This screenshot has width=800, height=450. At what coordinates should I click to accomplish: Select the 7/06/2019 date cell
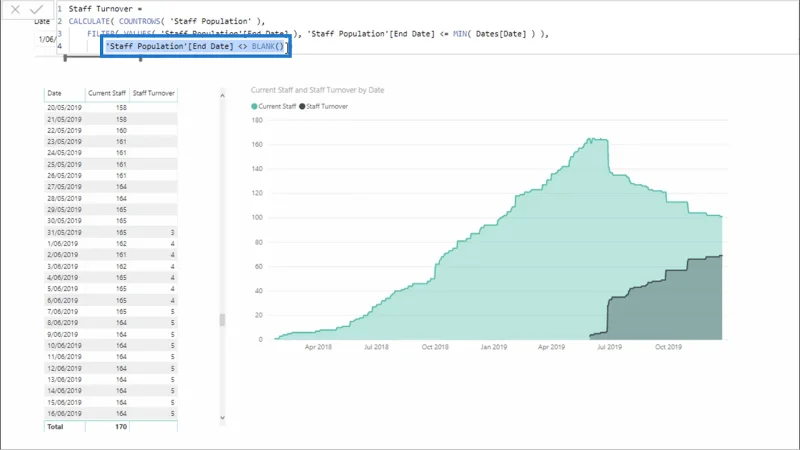[63, 311]
